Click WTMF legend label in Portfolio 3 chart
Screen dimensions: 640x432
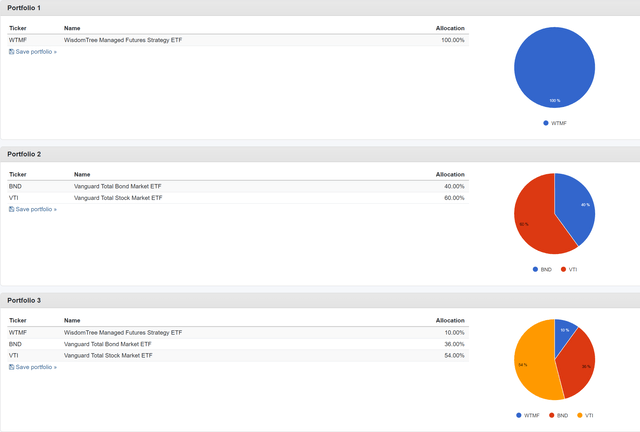532,415
